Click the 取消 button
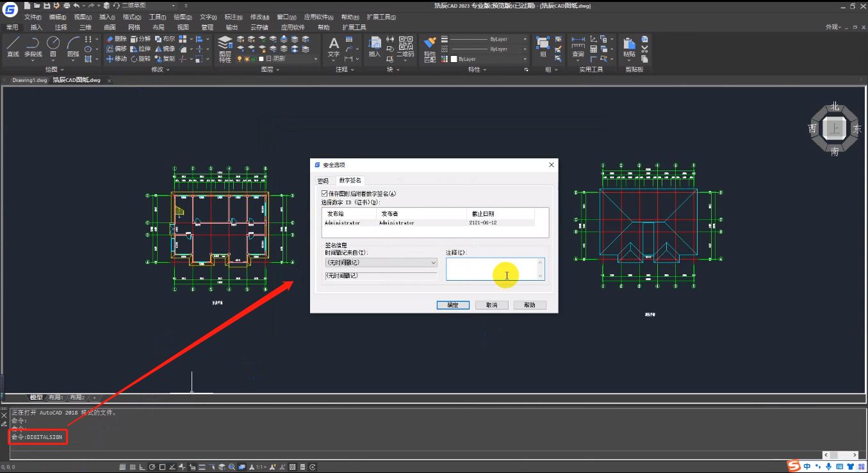The image size is (868, 473). [491, 305]
